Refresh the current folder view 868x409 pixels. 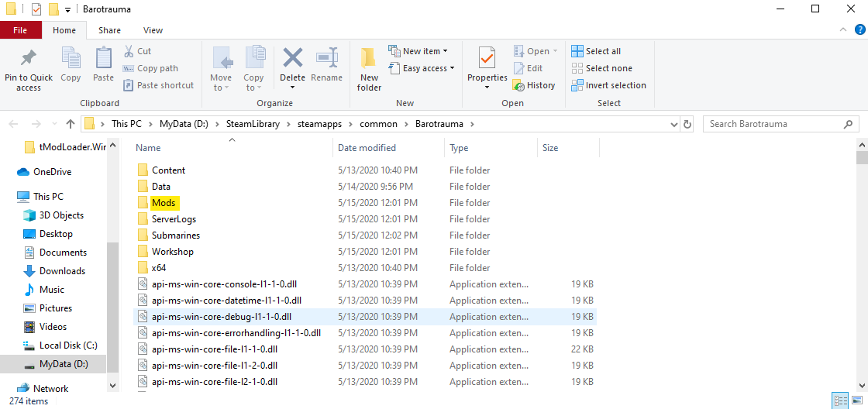coord(687,124)
